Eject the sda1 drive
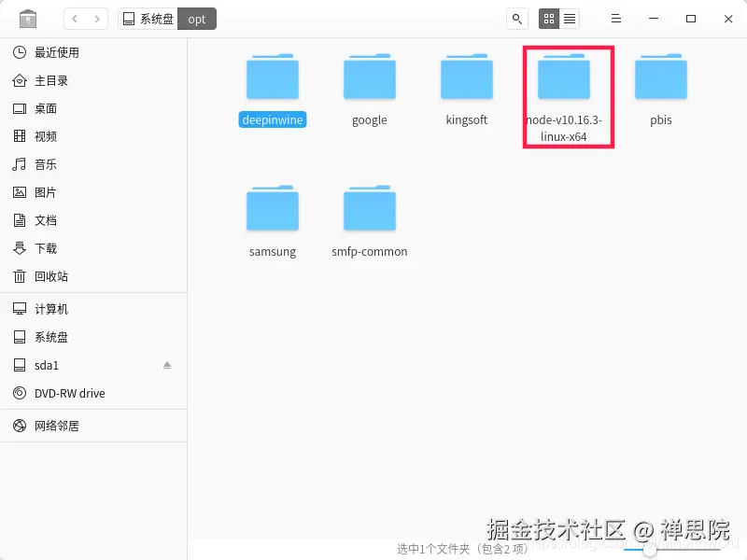The height and width of the screenshot is (560, 747). [166, 365]
